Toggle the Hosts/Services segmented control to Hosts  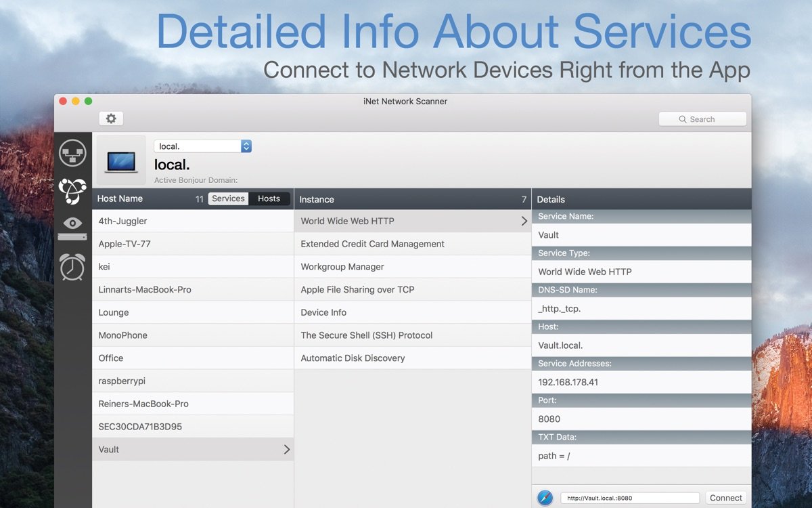pos(269,198)
